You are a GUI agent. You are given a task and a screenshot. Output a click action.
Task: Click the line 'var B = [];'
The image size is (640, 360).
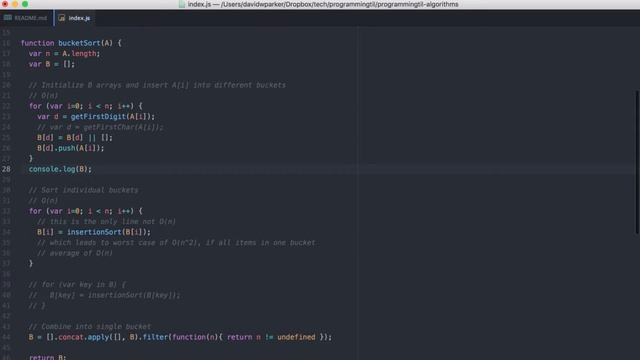point(52,64)
